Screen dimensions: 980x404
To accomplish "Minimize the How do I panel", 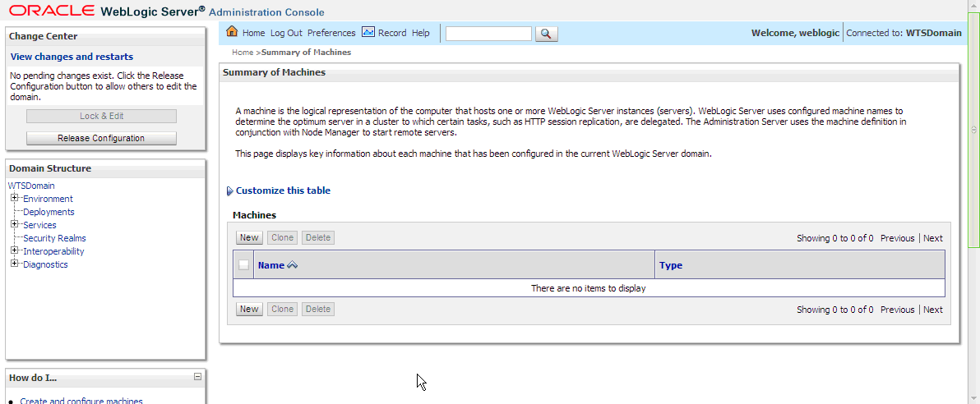I will tap(197, 377).
